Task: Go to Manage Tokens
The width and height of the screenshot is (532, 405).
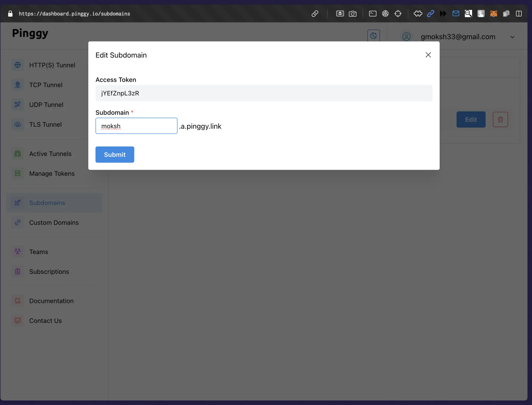Action: [54, 174]
